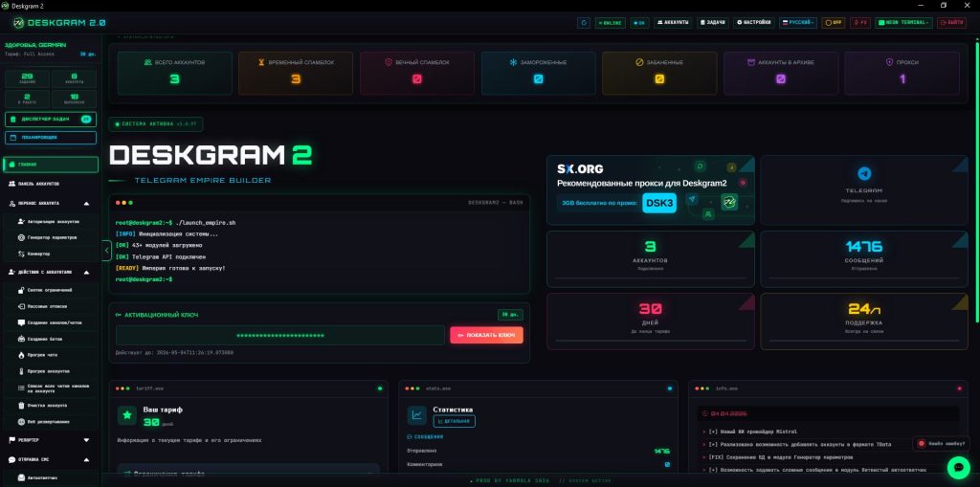Open the SX.ORG proxy promo banner
980x487 pixels.
(x=651, y=190)
